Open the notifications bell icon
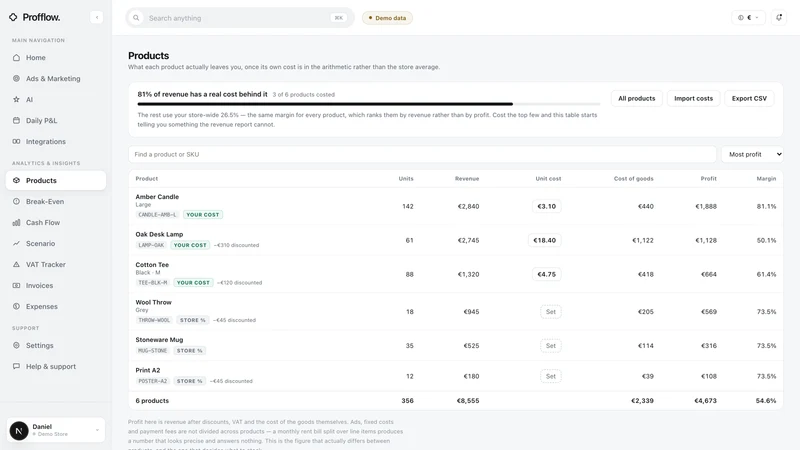Screen dimensions: 800x450 (x=779, y=17)
